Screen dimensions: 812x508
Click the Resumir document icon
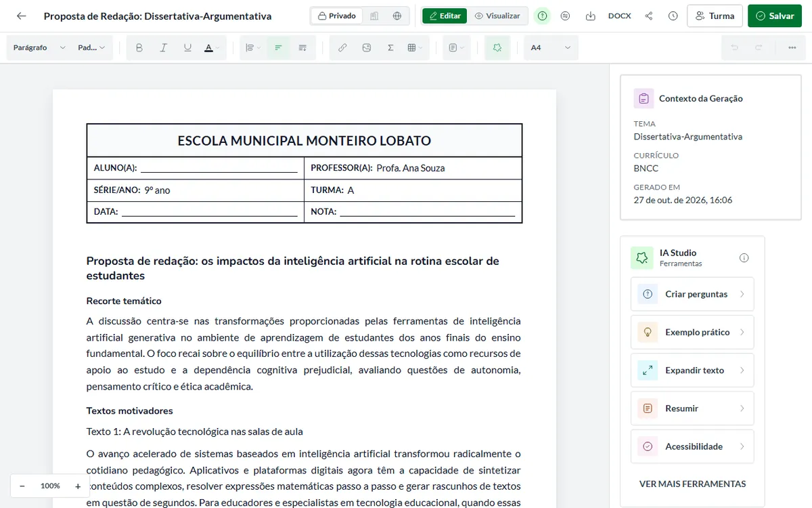click(x=648, y=408)
